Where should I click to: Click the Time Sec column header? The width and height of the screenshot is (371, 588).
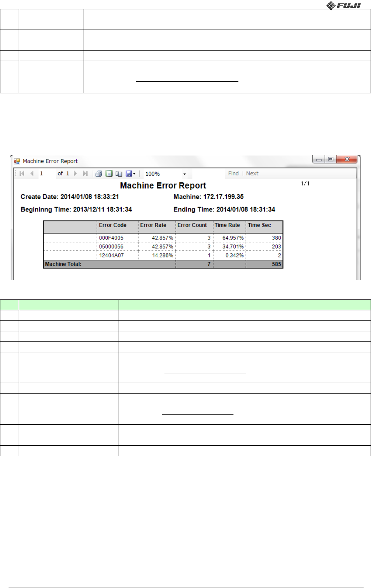259,225
